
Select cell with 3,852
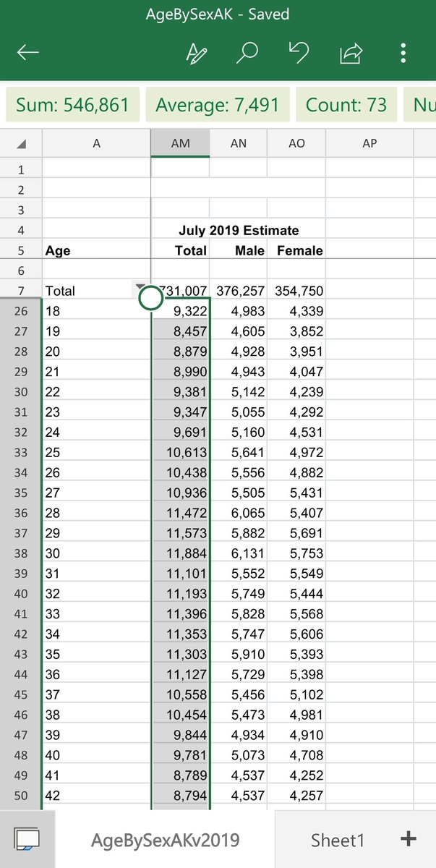296,331
